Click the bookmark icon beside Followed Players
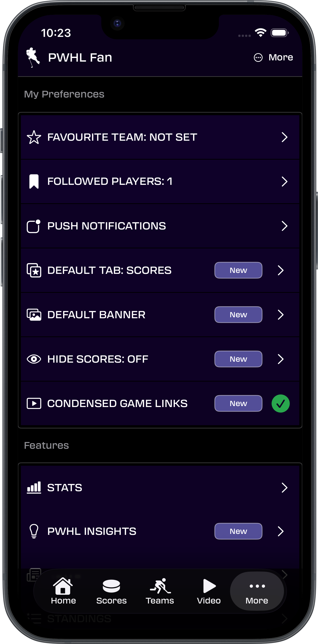Image resolution: width=318 pixels, height=644 pixels. 34,181
